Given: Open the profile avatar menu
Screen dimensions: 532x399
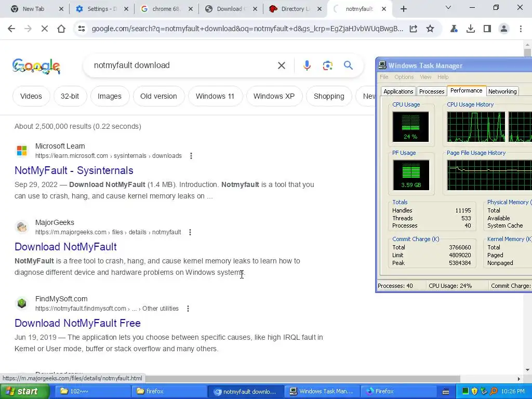Looking at the screenshot, I should pos(504,29).
